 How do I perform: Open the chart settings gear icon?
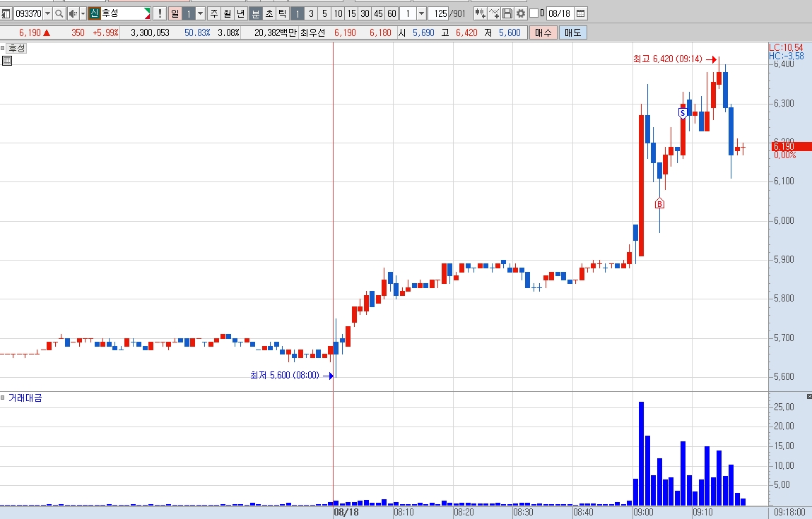(521, 13)
